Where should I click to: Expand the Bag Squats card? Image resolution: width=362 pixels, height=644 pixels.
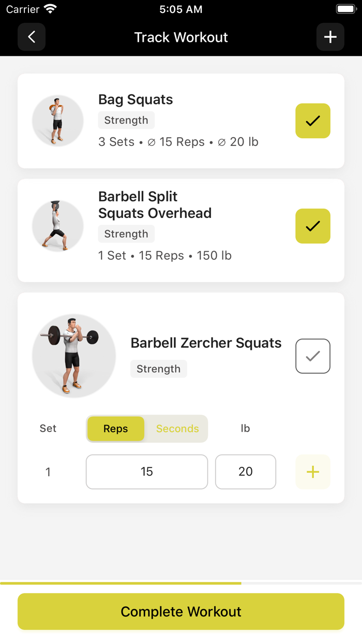click(x=135, y=100)
